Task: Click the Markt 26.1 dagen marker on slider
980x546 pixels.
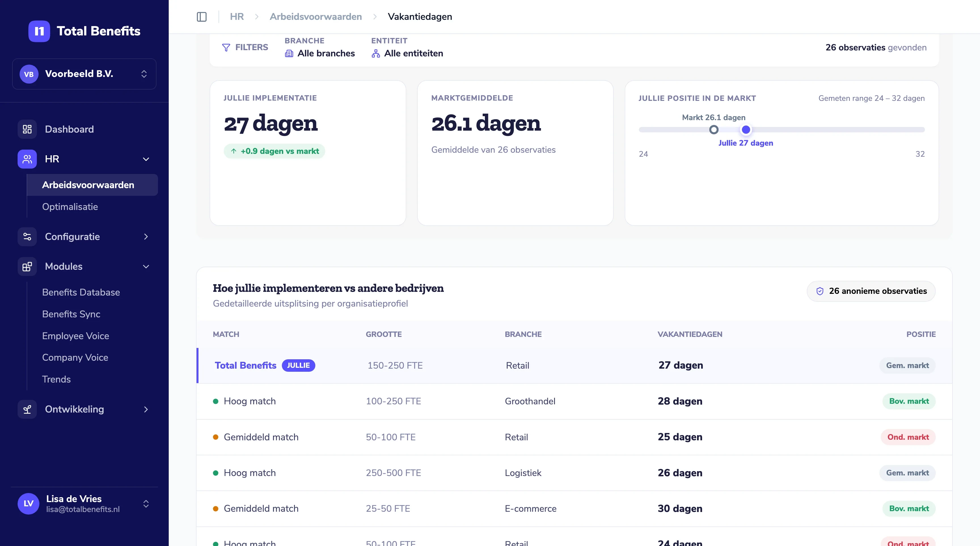Action: 714,130
